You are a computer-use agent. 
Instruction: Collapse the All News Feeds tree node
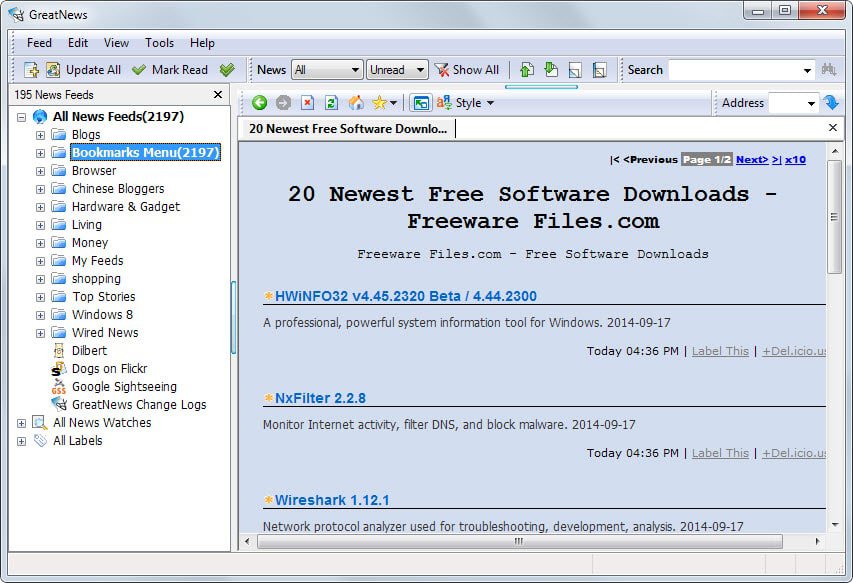coord(21,117)
